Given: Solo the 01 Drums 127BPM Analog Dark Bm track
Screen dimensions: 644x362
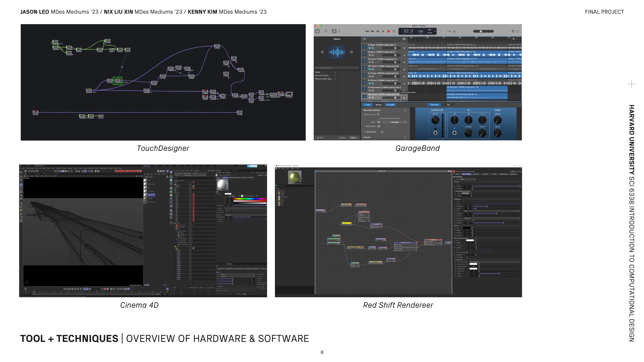Looking at the screenshot, I should [373, 76].
